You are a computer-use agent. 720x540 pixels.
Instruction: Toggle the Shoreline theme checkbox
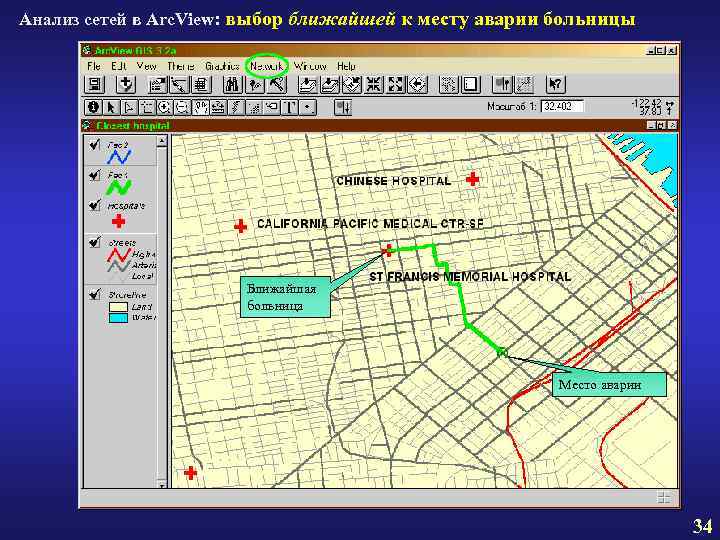(x=95, y=294)
